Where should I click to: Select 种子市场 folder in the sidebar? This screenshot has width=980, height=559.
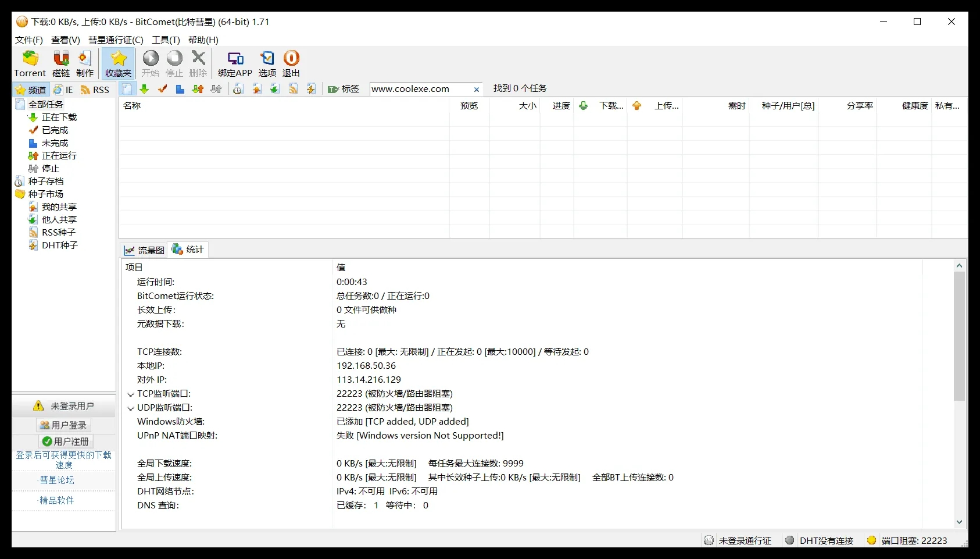coord(46,194)
